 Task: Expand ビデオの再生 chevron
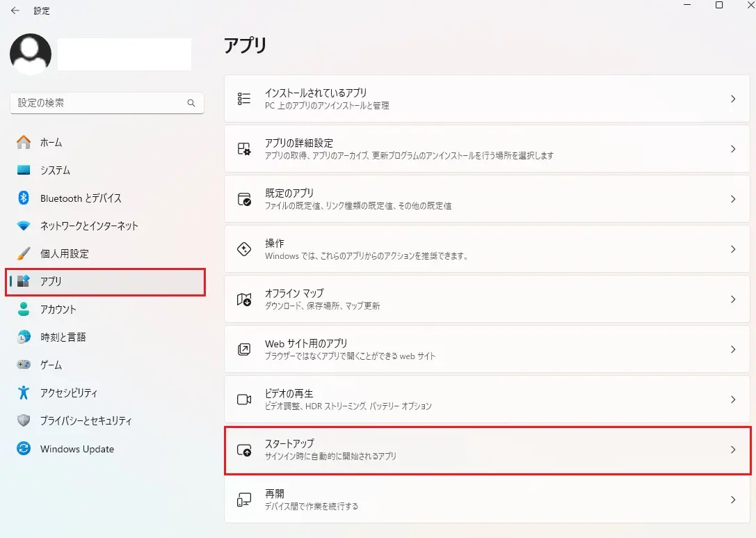(733, 399)
